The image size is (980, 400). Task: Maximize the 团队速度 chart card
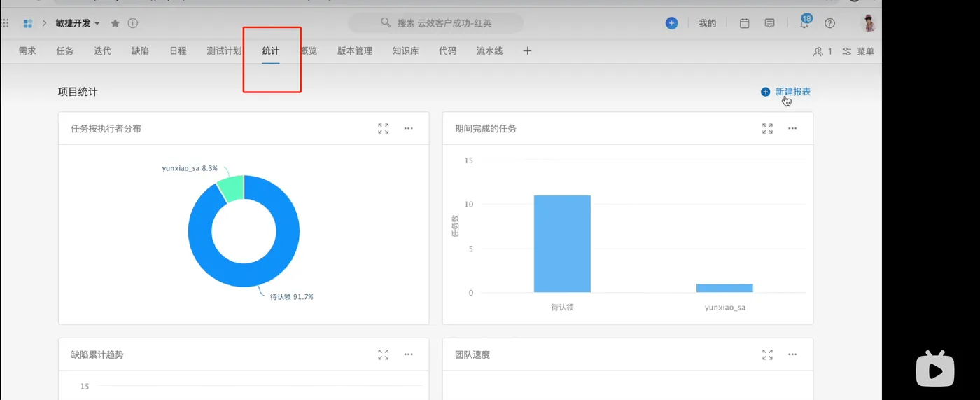(768, 355)
